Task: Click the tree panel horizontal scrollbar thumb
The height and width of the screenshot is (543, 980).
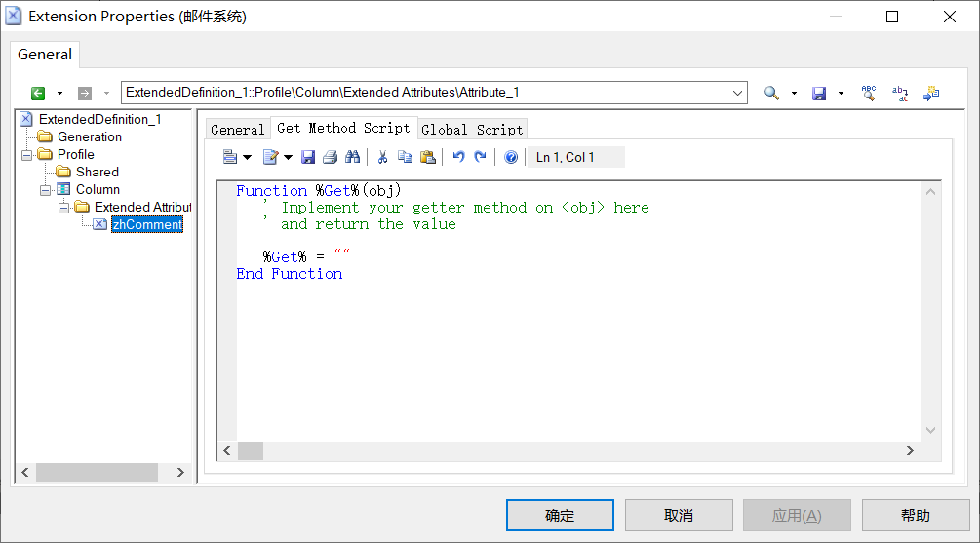Action: tap(97, 473)
